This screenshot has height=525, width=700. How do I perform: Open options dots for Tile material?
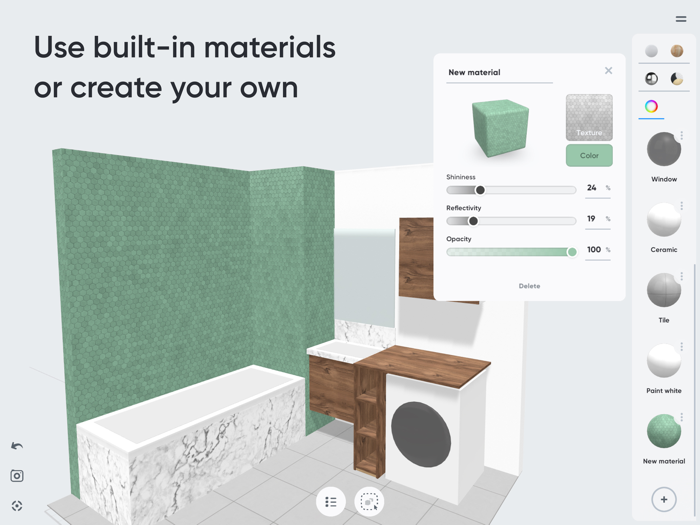coord(682,276)
